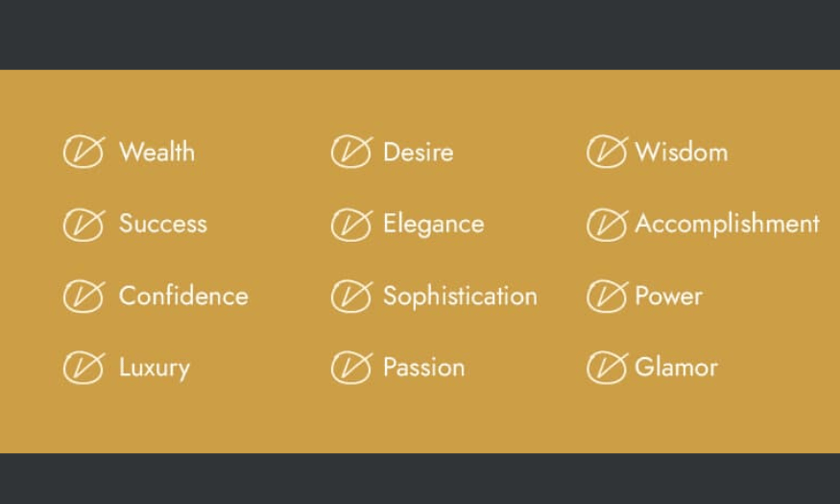The width and height of the screenshot is (840, 504).
Task: Select the word Glamor
Action: point(676,368)
